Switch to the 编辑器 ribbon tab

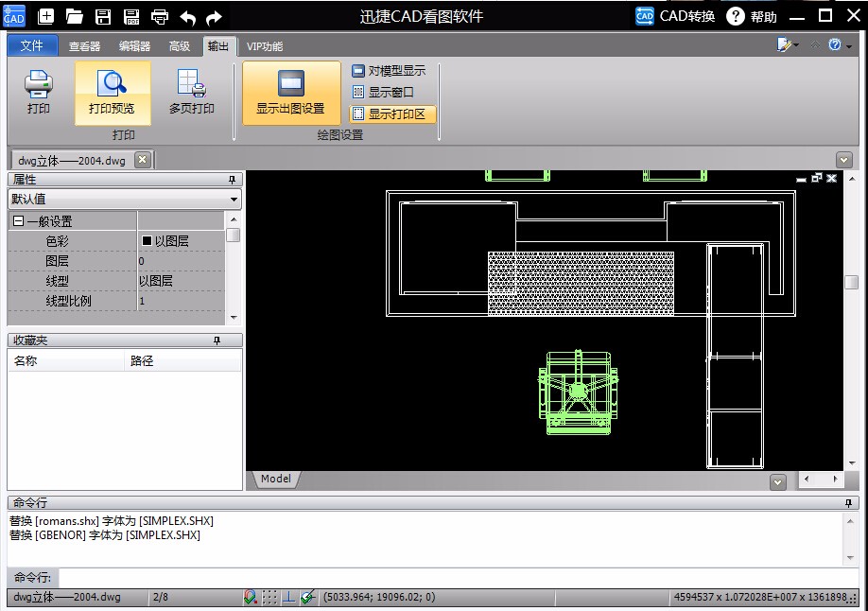click(133, 46)
